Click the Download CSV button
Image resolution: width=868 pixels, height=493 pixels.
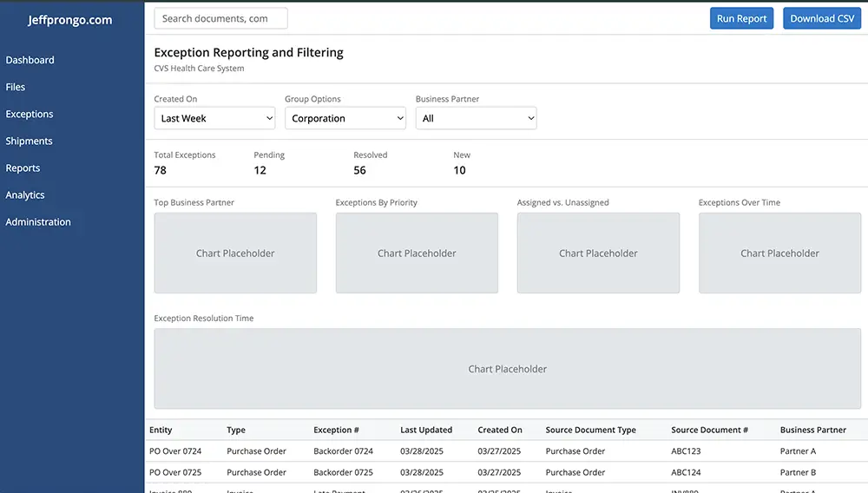[822, 18]
